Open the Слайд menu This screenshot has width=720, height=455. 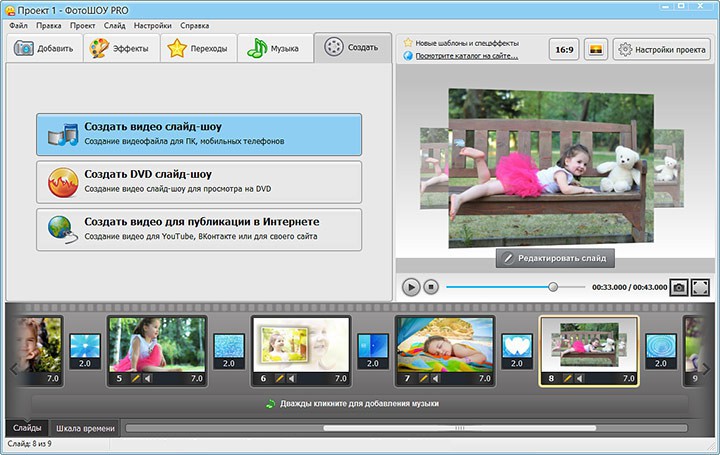pyautogui.click(x=115, y=26)
